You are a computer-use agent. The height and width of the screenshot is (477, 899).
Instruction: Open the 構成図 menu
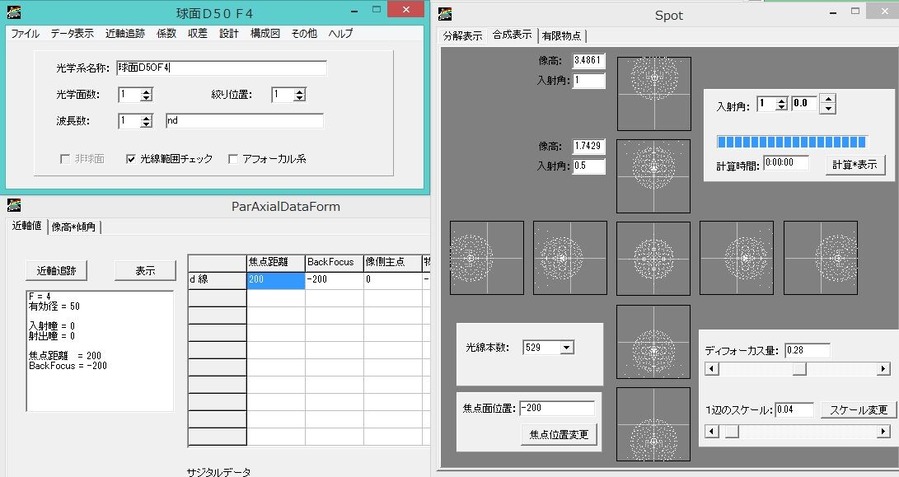(x=265, y=34)
